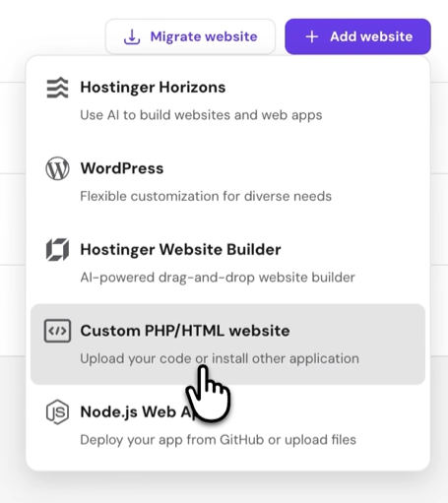Click the Website Builder logo icon
The image size is (448, 503).
click(57, 250)
